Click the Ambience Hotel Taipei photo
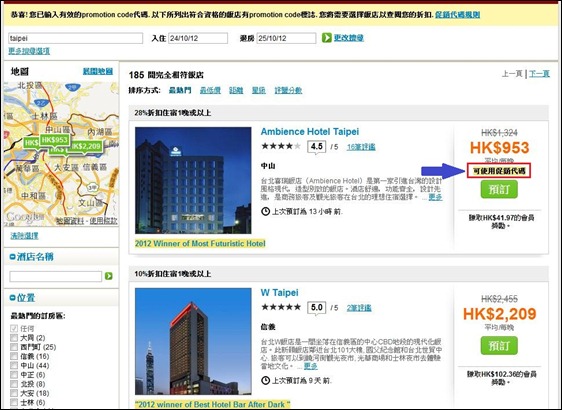This screenshot has width=562, height=410. tap(193, 180)
